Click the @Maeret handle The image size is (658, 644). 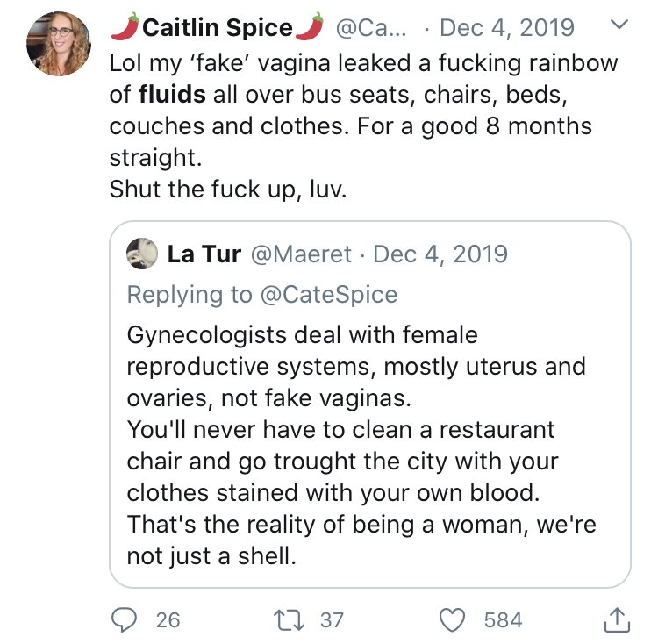pos(301,254)
